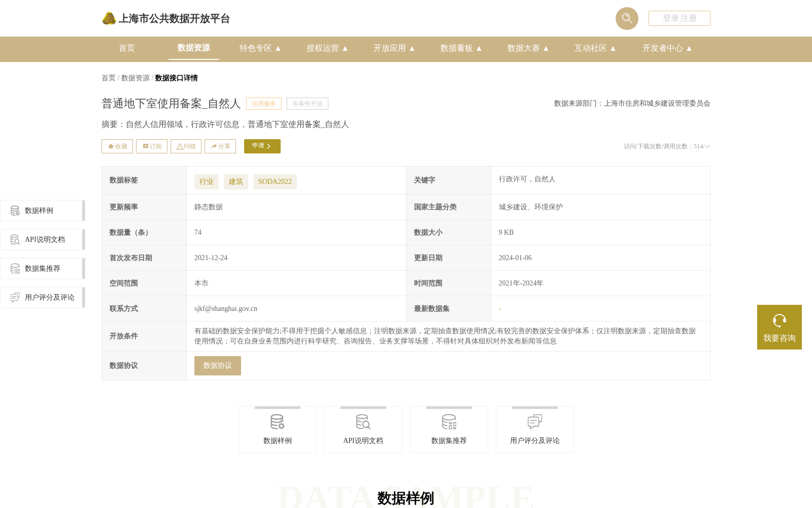Select 数据资源 navigation tab
The image size is (812, 508).
pyautogui.click(x=194, y=48)
